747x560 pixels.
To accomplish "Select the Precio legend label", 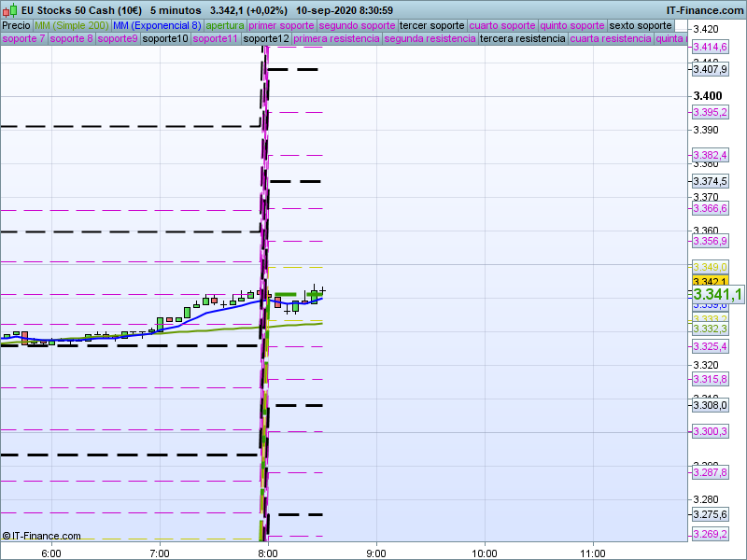I will coord(16,25).
